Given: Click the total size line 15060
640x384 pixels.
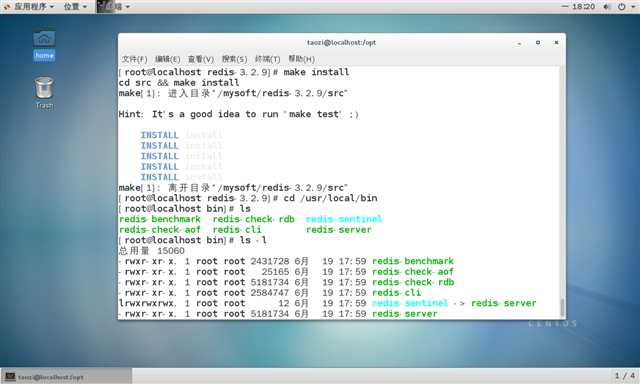Looking at the screenshot, I should pos(151,251).
